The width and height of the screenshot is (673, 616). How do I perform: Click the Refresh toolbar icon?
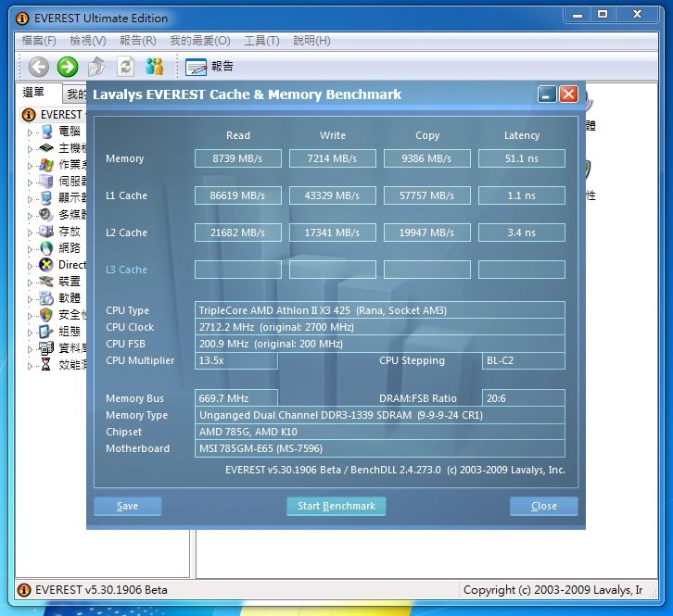[x=126, y=67]
